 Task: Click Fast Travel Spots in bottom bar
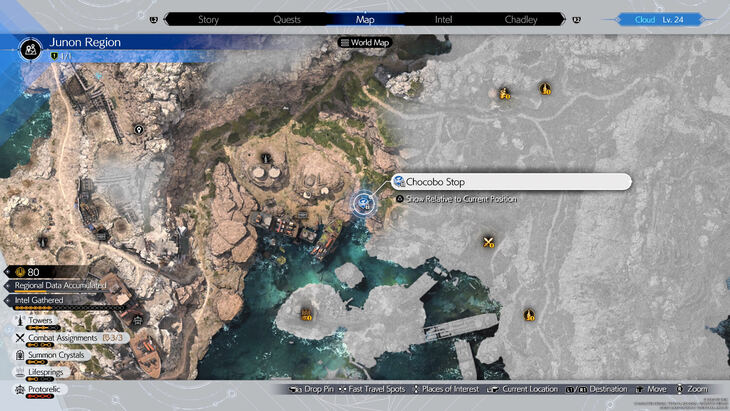(372, 389)
